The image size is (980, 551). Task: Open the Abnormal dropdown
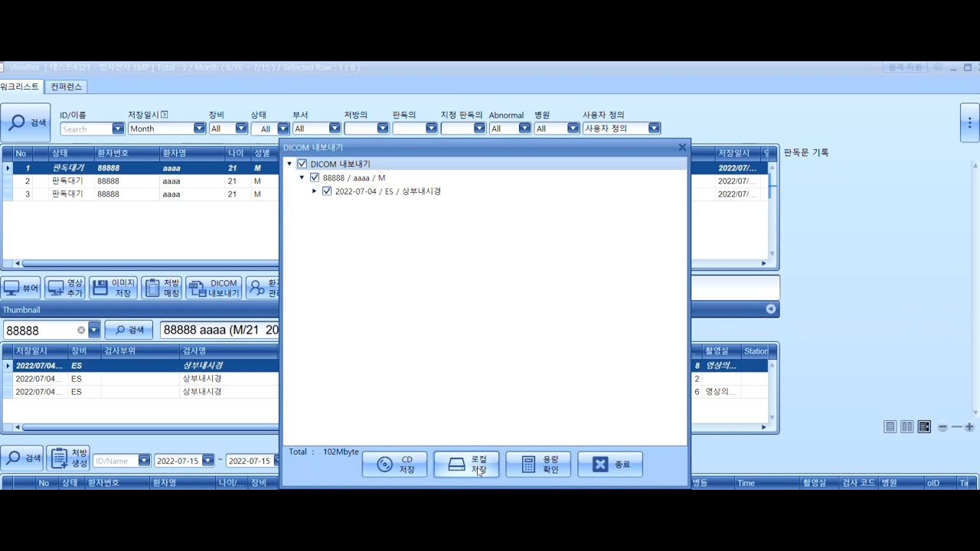pyautogui.click(x=524, y=129)
